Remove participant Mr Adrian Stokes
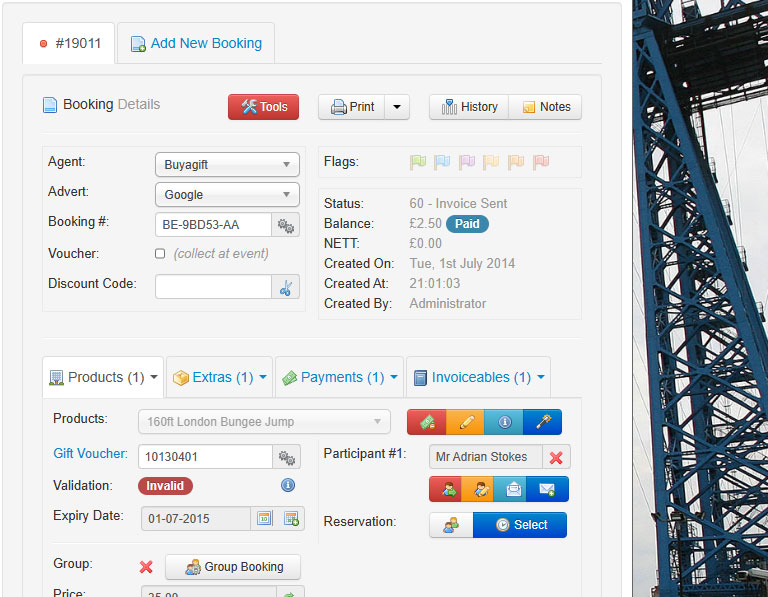768x597 pixels. [x=556, y=457]
